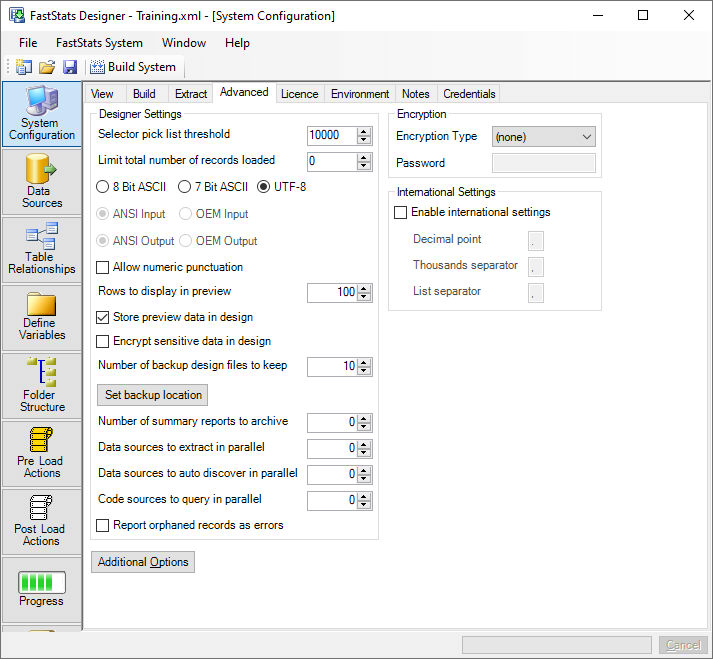
Task: Open the Progress section
Action: point(41,589)
